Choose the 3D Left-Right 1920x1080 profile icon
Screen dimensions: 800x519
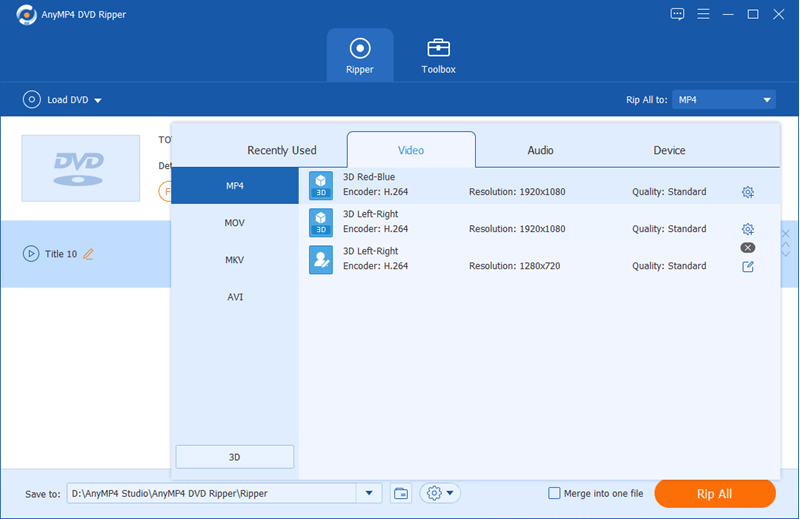[321, 223]
